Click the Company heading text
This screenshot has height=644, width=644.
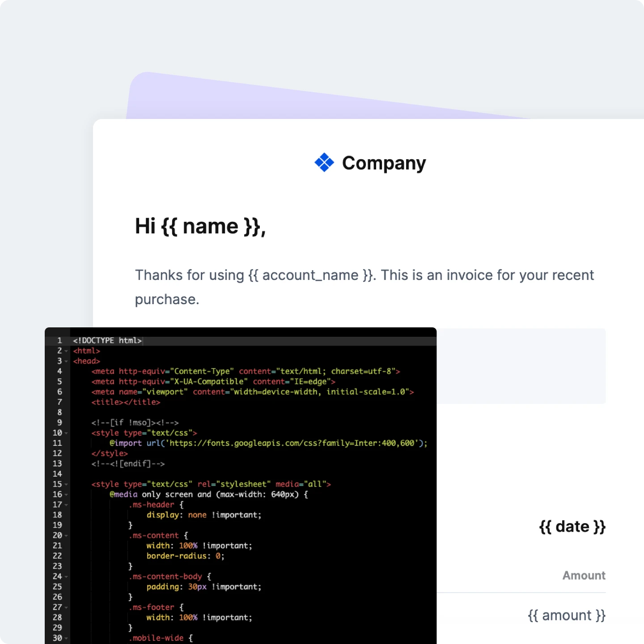pyautogui.click(x=384, y=163)
